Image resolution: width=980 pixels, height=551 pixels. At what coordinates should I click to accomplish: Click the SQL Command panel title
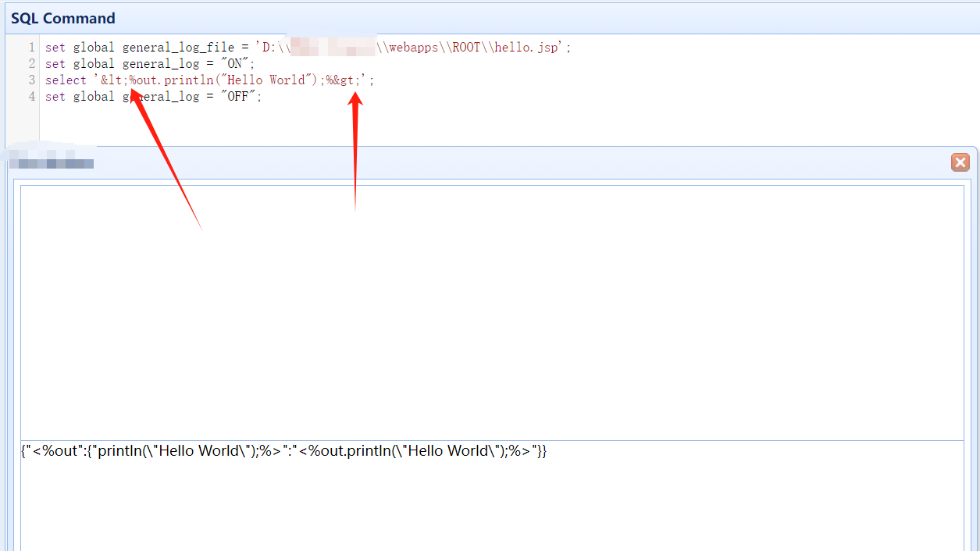coord(62,18)
